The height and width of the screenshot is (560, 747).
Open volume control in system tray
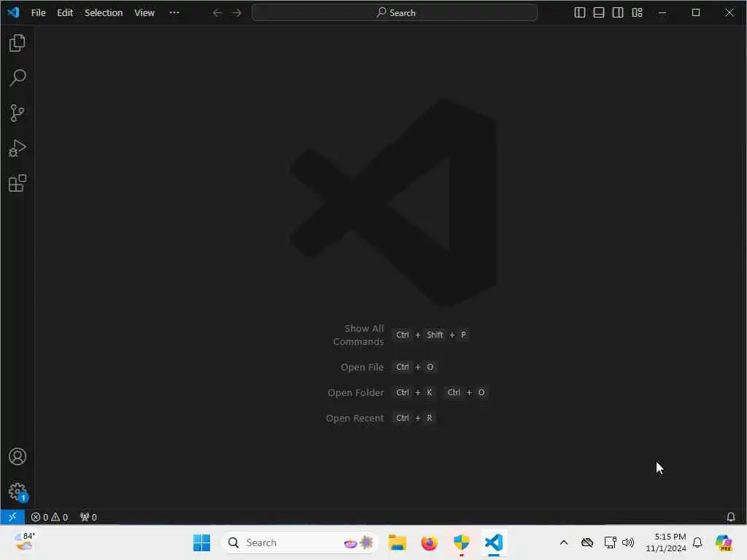(628, 542)
